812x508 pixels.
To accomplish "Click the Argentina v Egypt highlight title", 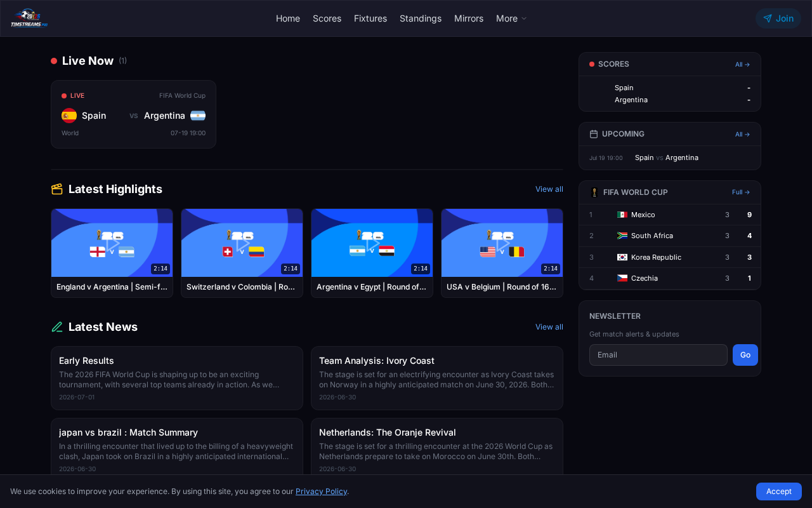I will pos(372,287).
